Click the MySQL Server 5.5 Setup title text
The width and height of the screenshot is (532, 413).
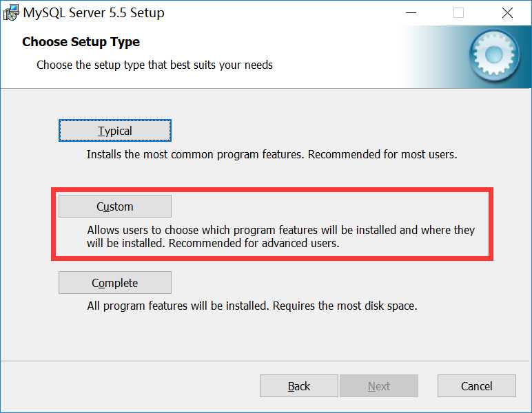(94, 13)
